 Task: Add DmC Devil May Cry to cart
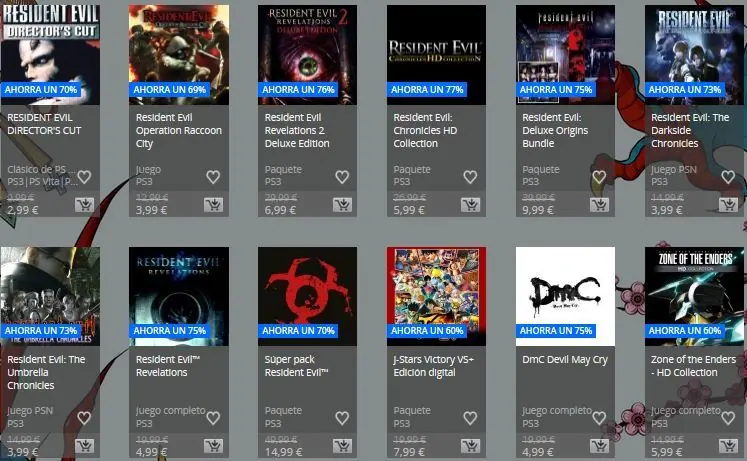tap(599, 446)
